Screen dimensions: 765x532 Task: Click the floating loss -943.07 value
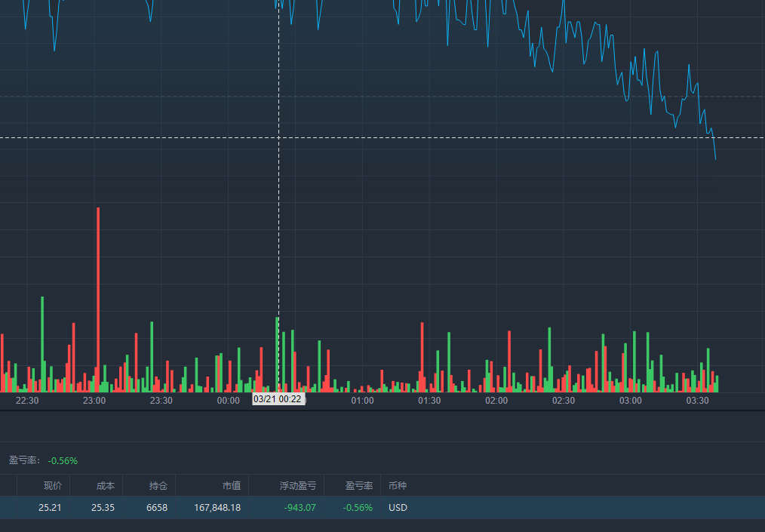click(x=300, y=508)
